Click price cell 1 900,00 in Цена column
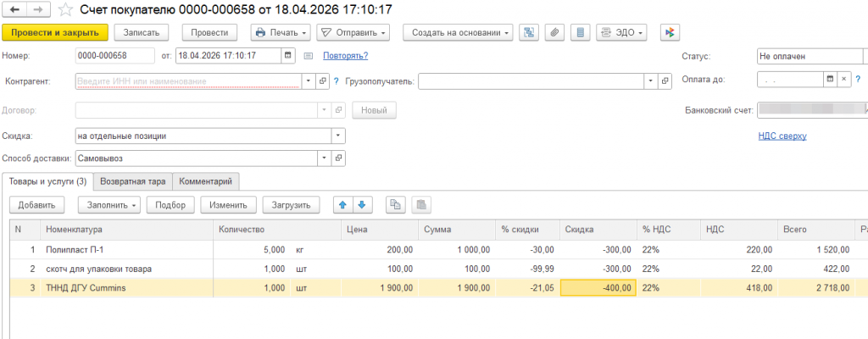Image resolution: width=868 pixels, height=339 pixels. click(379, 287)
